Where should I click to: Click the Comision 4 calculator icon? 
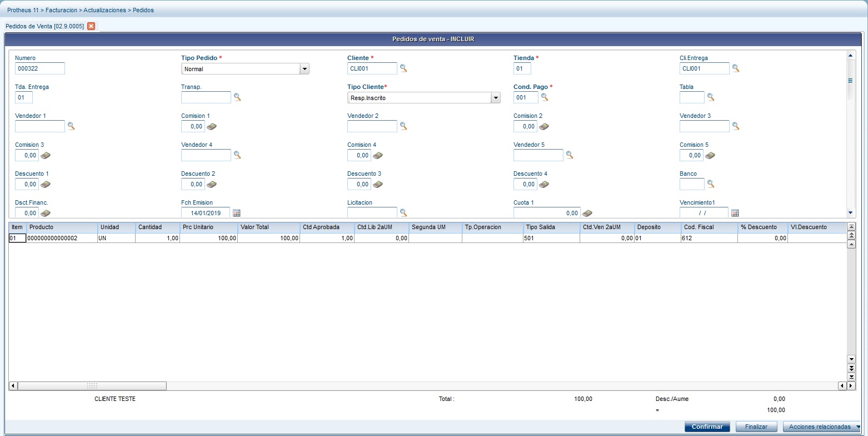click(x=378, y=155)
